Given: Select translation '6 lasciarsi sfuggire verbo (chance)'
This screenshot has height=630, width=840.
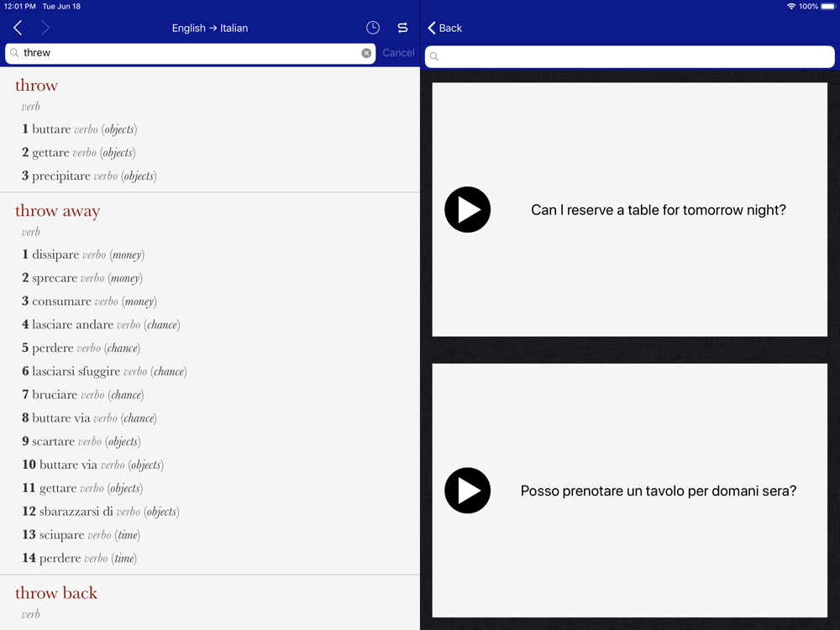Looking at the screenshot, I should (104, 371).
